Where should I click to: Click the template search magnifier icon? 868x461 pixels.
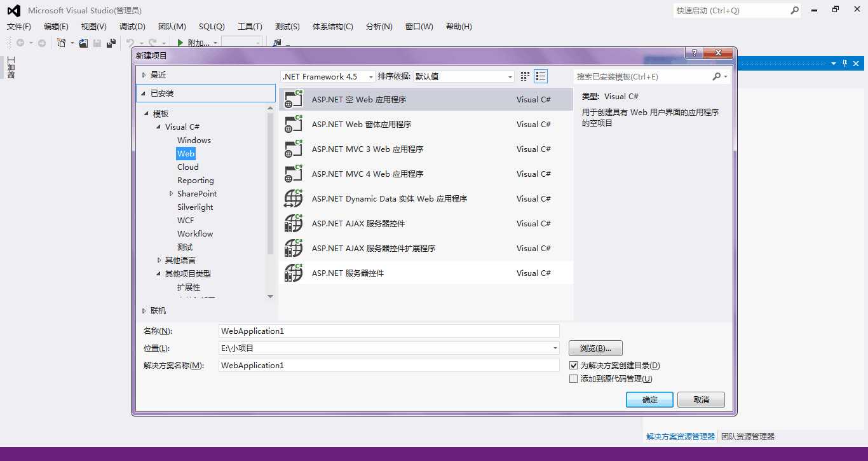pyautogui.click(x=717, y=76)
